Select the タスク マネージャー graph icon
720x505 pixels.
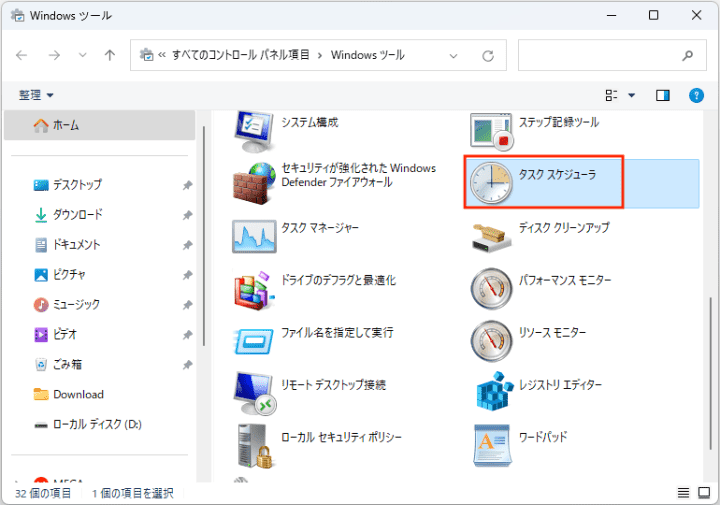[x=254, y=236]
